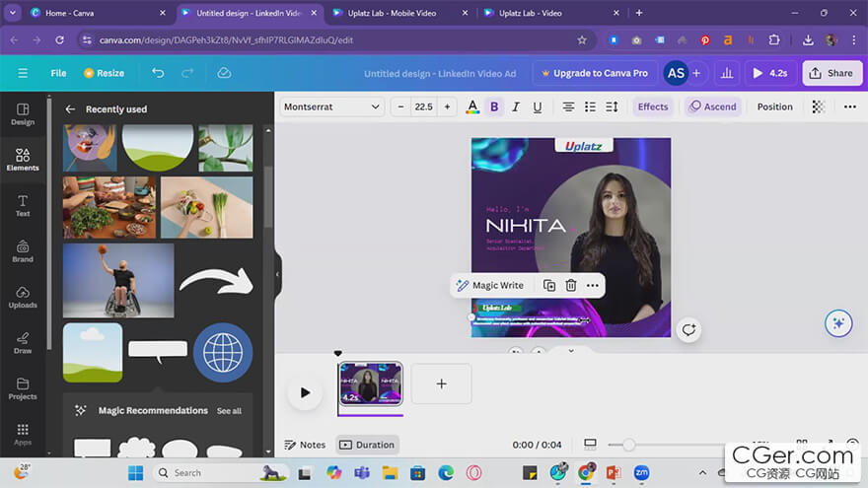Select the blue globe icon element
The image size is (868, 488).
[223, 353]
